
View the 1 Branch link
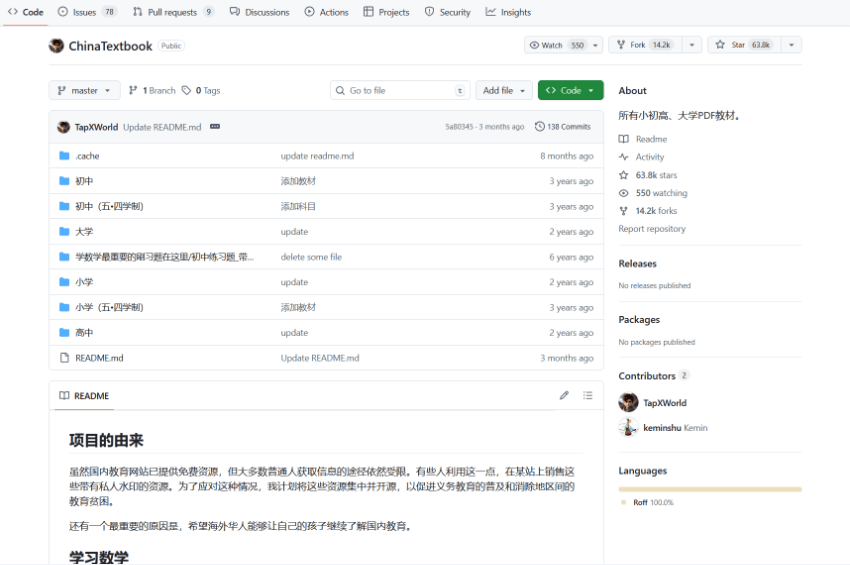(x=152, y=91)
